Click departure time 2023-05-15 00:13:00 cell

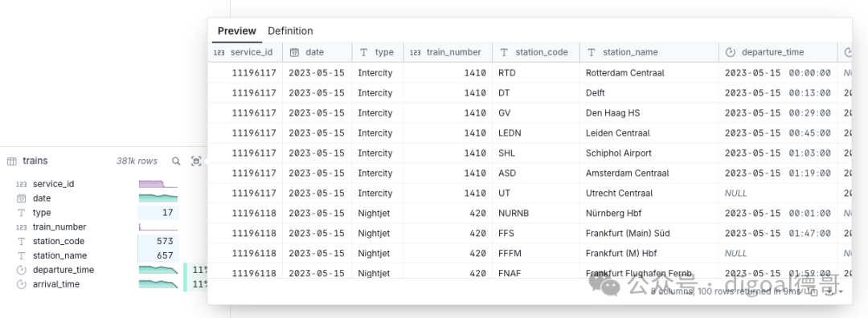(x=778, y=93)
